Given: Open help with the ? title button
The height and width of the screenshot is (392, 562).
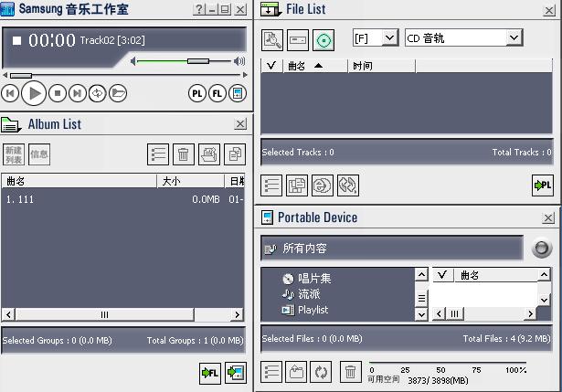Looking at the screenshot, I should click(x=198, y=9).
